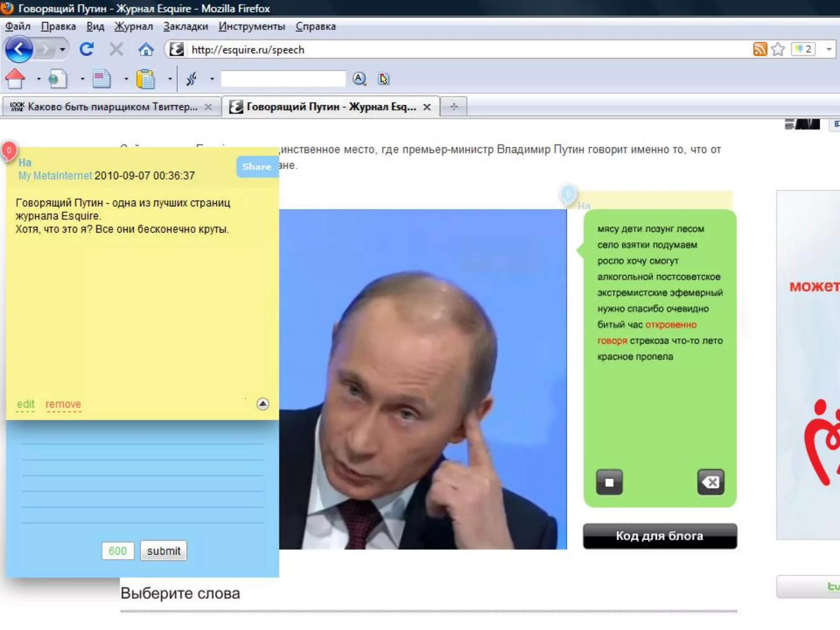Collapse the yellow note with up arrow
This screenshot has height=630, width=840.
click(262, 404)
